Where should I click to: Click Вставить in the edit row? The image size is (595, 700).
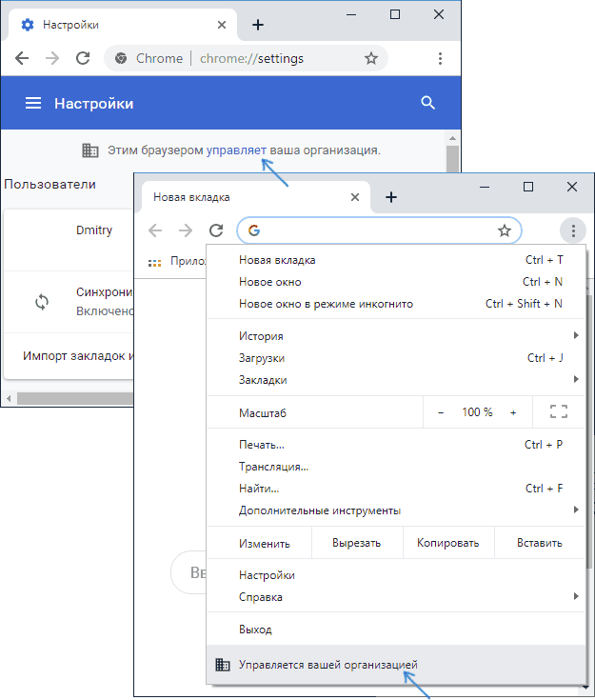pyautogui.click(x=540, y=543)
